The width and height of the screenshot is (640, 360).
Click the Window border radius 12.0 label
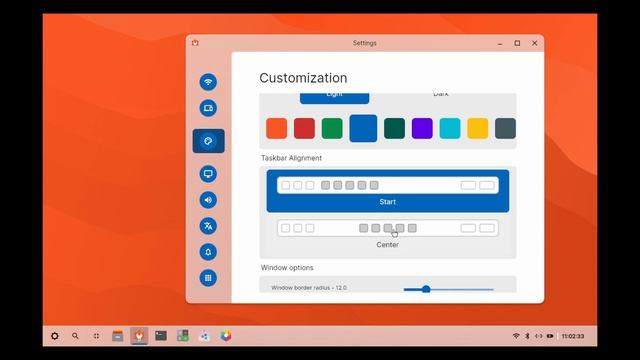tap(309, 288)
